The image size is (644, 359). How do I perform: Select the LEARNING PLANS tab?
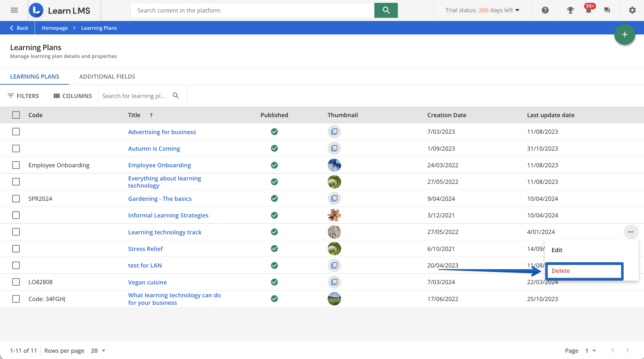click(34, 76)
